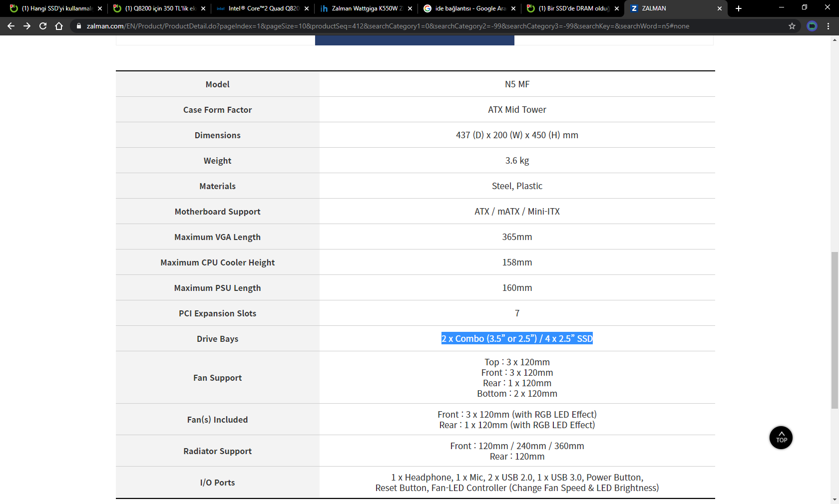Click the 'Rear : 120mm' radiator line

tap(517, 457)
